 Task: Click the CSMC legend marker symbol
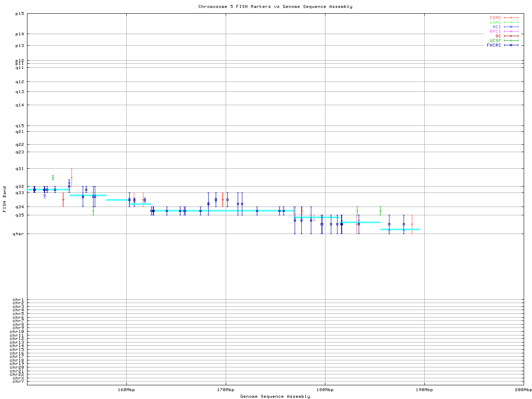coord(511,18)
